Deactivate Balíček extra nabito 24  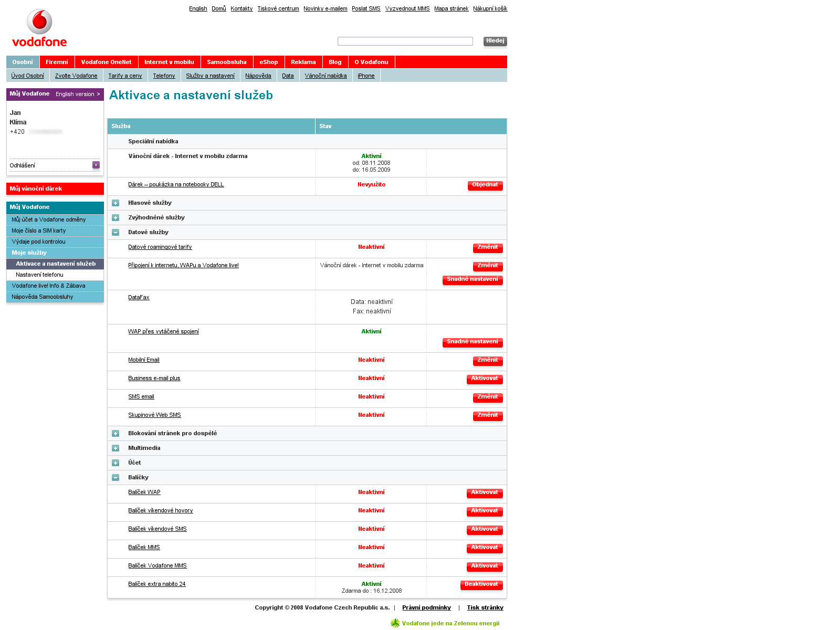click(481, 585)
